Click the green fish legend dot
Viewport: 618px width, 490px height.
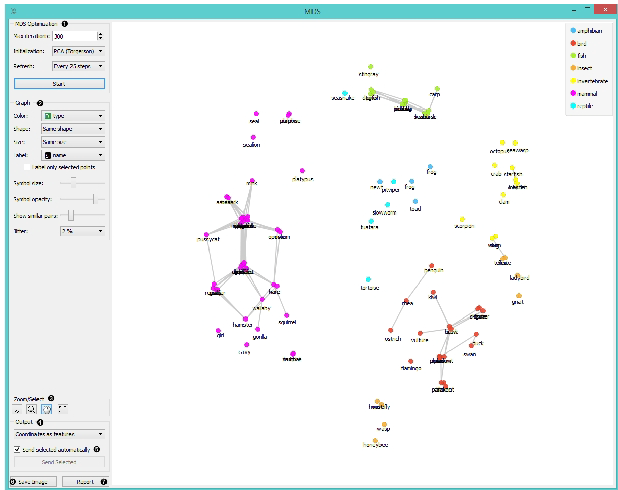(573, 56)
